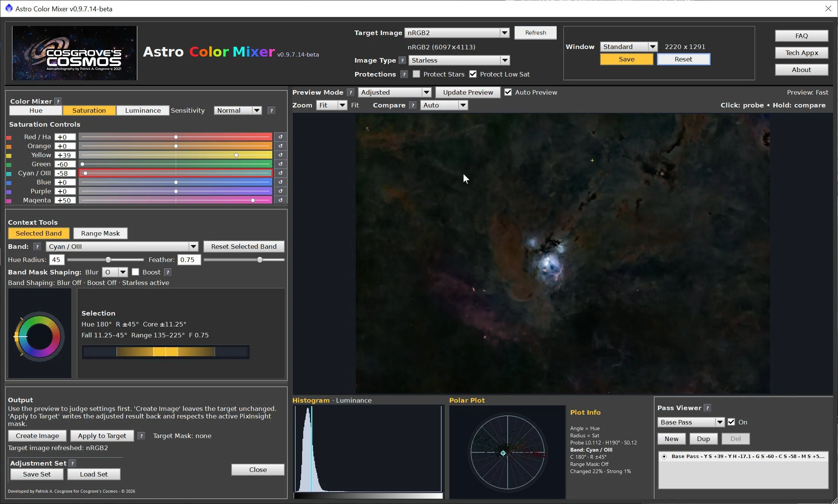Open the Band Cyan / OIII dropdown
The image size is (838, 504).
pyautogui.click(x=122, y=247)
